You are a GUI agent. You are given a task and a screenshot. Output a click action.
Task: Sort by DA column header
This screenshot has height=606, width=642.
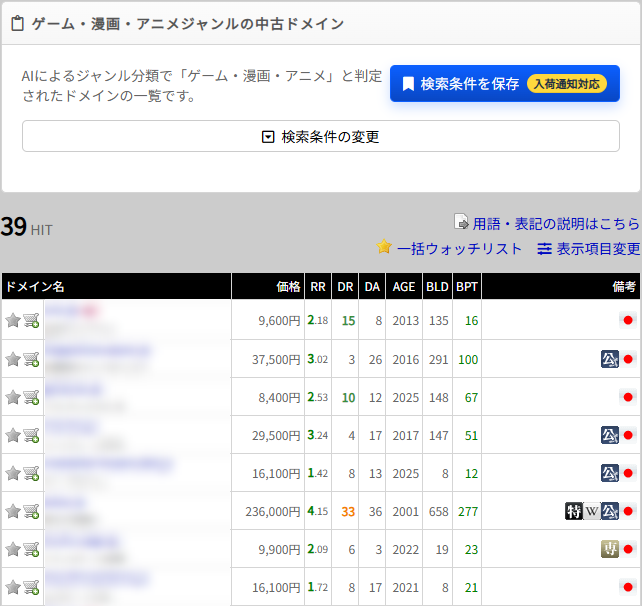point(372,286)
